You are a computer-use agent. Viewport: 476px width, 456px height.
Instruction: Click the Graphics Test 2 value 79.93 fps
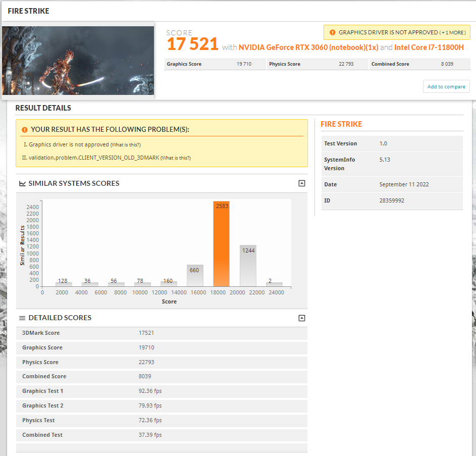(x=150, y=406)
